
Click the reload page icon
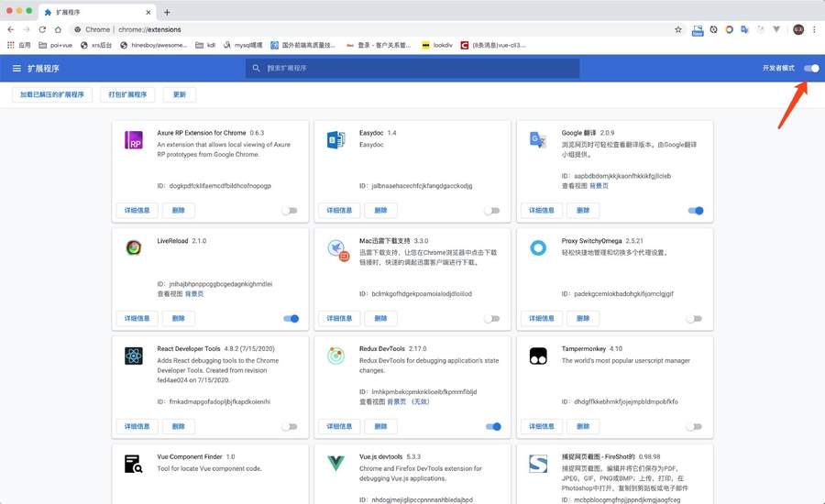point(42,29)
